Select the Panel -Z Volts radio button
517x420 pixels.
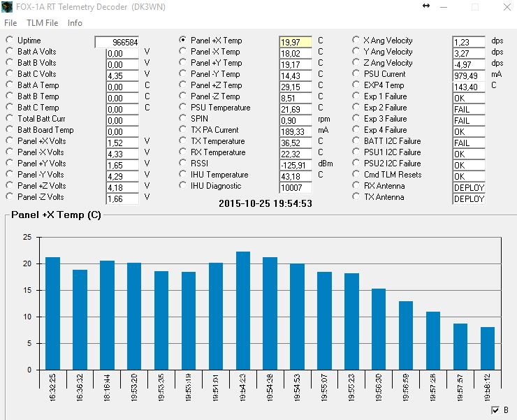[10, 196]
